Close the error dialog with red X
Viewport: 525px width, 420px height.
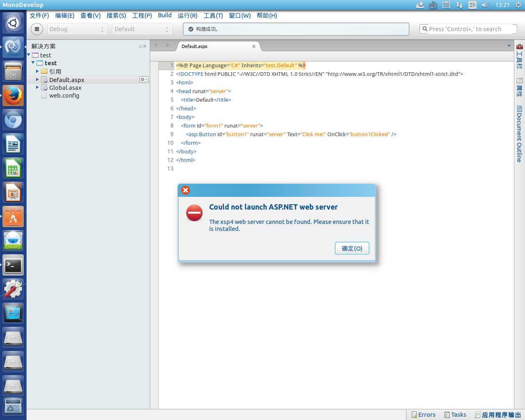point(185,190)
